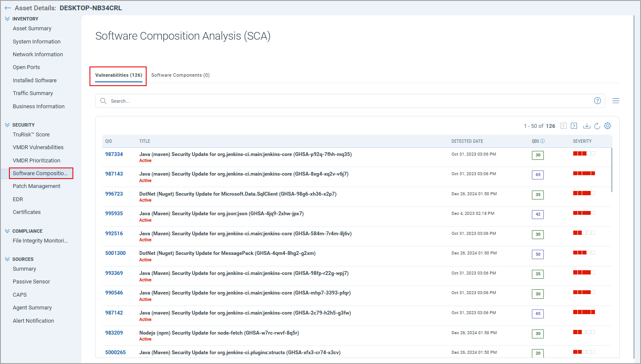
Task: Open QID 995935 link
Action: [114, 214]
